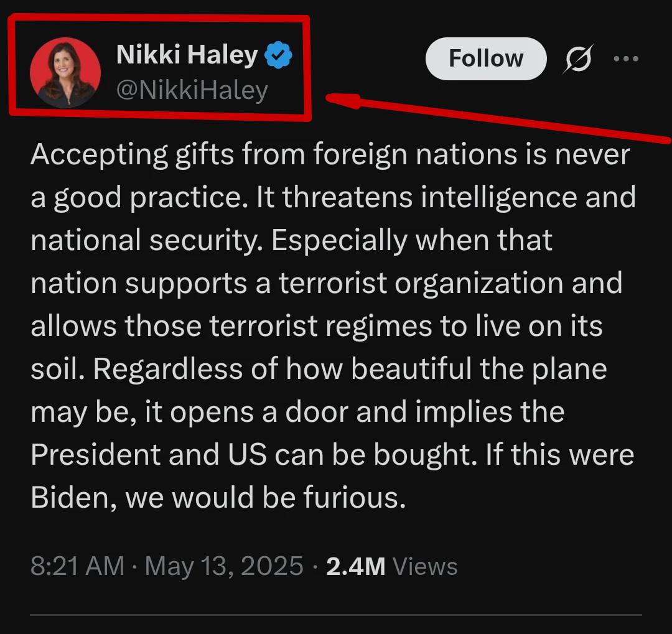Click the word Accepting starting the post
Viewport: 672px width, 634px height.
99,155
